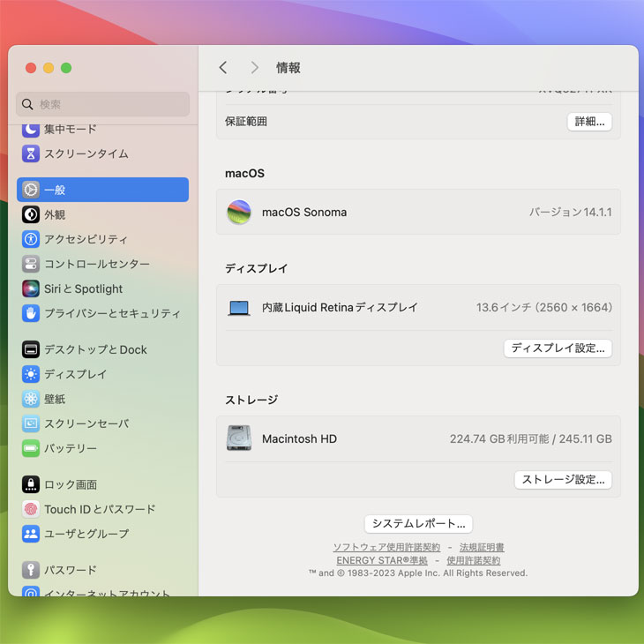Click the laptop display icon

point(239,308)
